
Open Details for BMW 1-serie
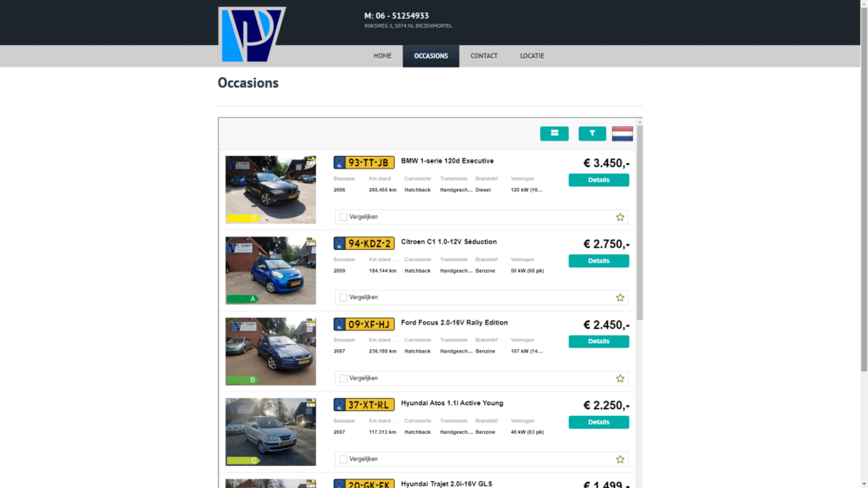(x=598, y=180)
